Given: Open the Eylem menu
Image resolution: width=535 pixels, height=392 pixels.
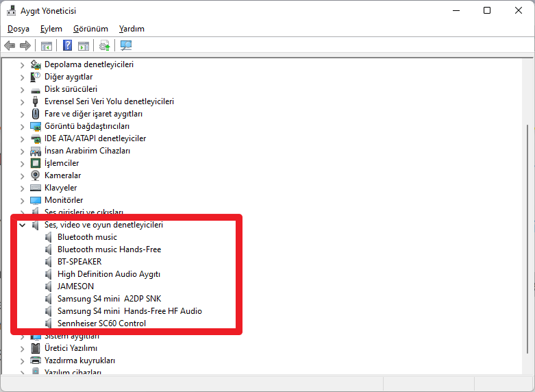Looking at the screenshot, I should 51,29.
